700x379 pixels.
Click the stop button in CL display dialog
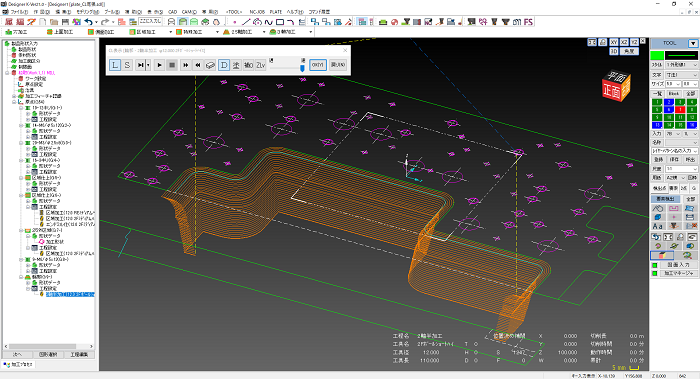[172, 65]
